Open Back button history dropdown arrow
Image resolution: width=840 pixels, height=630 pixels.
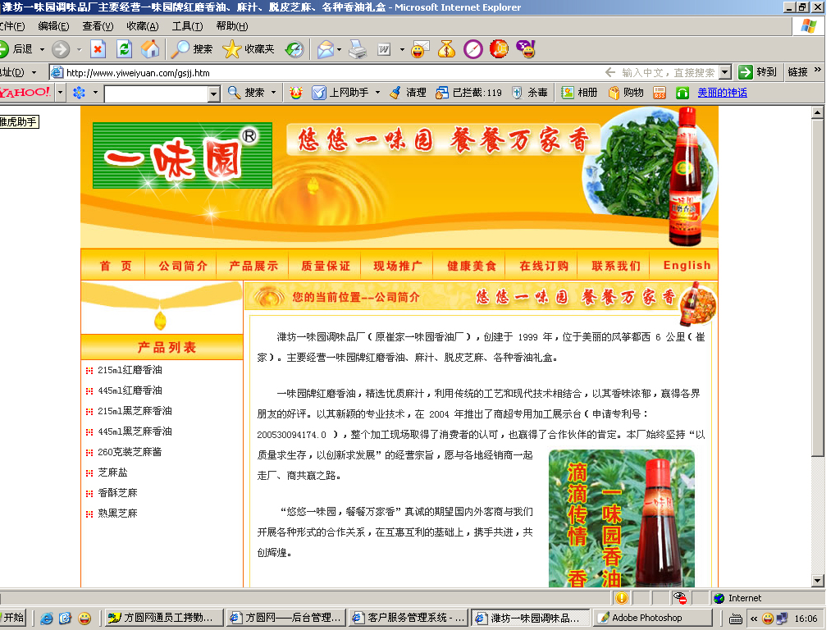click(x=42, y=49)
